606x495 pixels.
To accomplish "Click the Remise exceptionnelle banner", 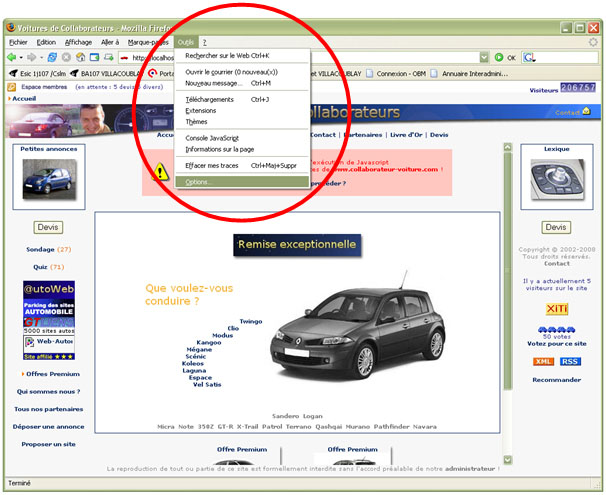I will 297,245.
